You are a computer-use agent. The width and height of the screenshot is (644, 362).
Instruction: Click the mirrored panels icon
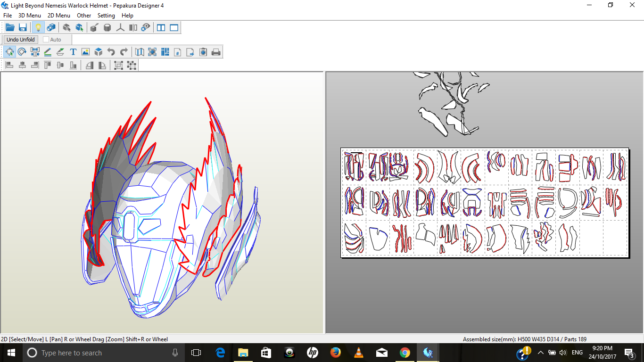coord(133,28)
